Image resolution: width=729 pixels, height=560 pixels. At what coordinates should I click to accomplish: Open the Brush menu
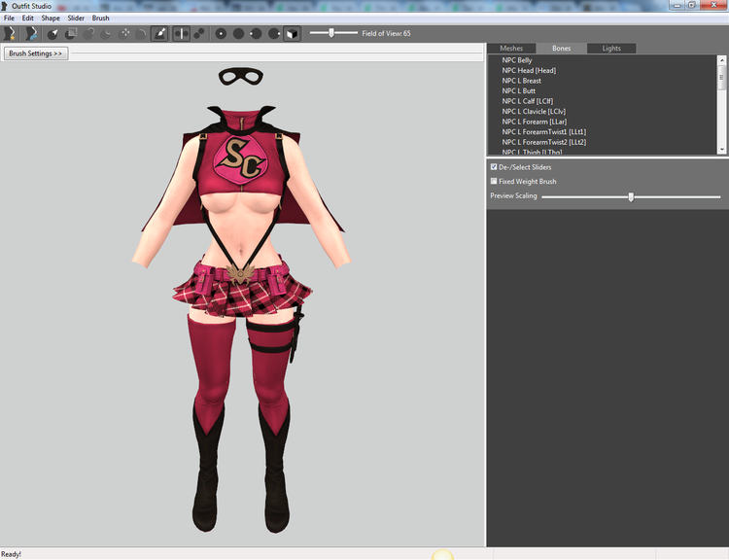tap(100, 18)
